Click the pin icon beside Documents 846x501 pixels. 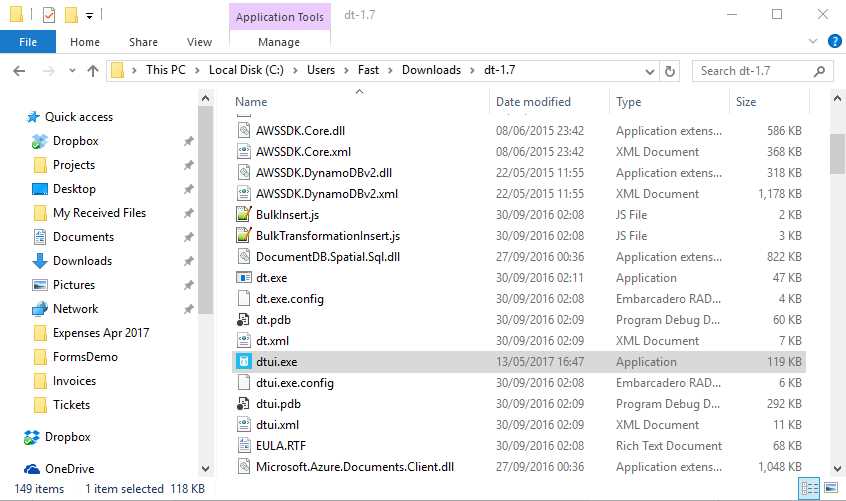click(x=188, y=237)
